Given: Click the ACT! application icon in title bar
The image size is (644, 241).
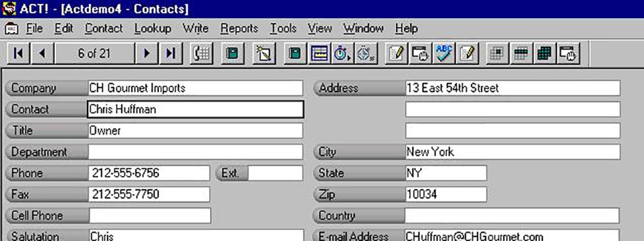Looking at the screenshot, I should point(9,8).
